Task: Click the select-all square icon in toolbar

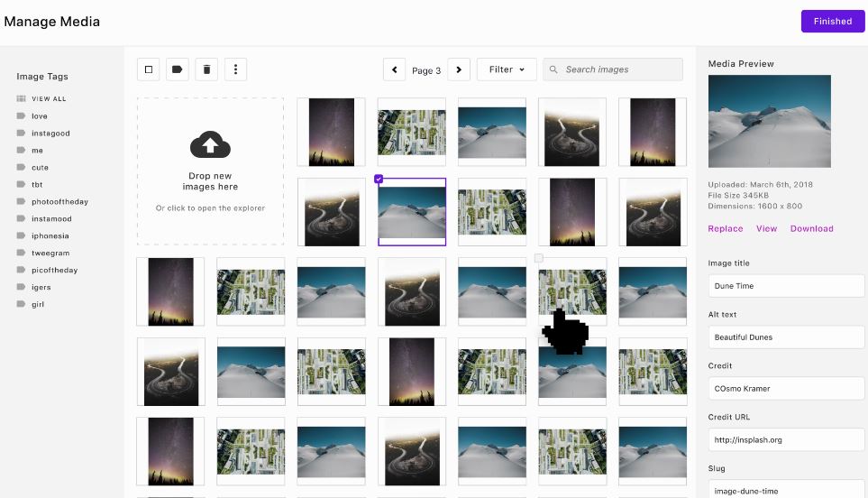Action: coord(149,69)
